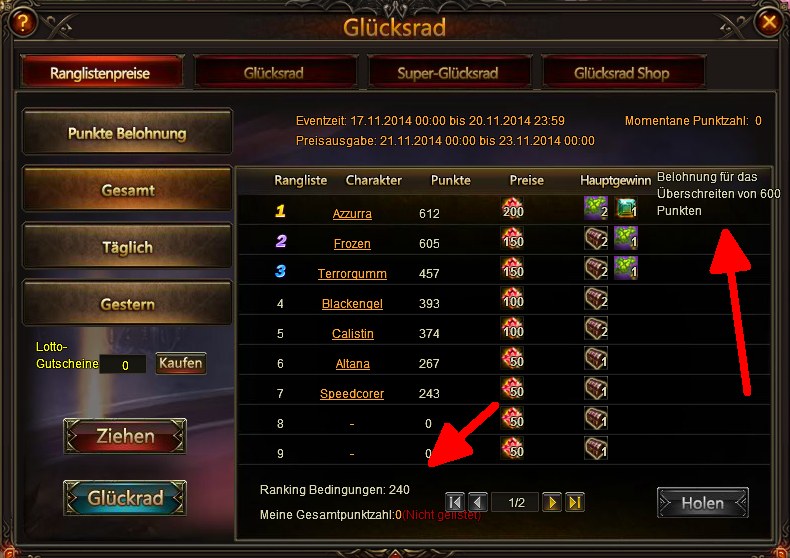The height and width of the screenshot is (558, 790).
Task: Click Azzurra's purple clover reward icon
Action: (596, 208)
